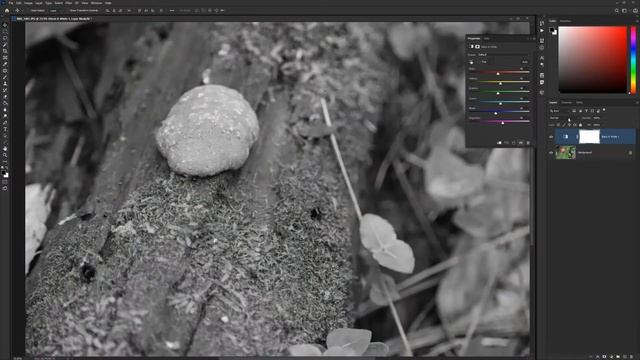
Task: Click the Home icon in options bar
Action: tap(7, 11)
